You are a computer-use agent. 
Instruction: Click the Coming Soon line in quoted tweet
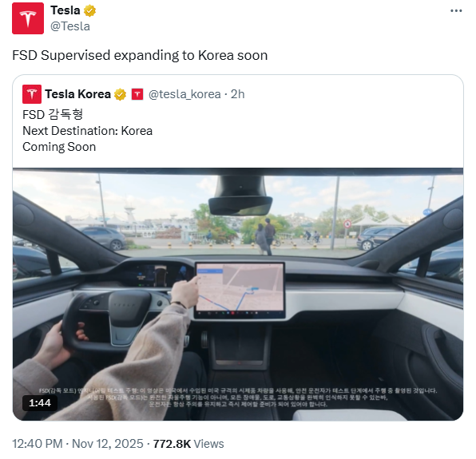click(x=59, y=147)
